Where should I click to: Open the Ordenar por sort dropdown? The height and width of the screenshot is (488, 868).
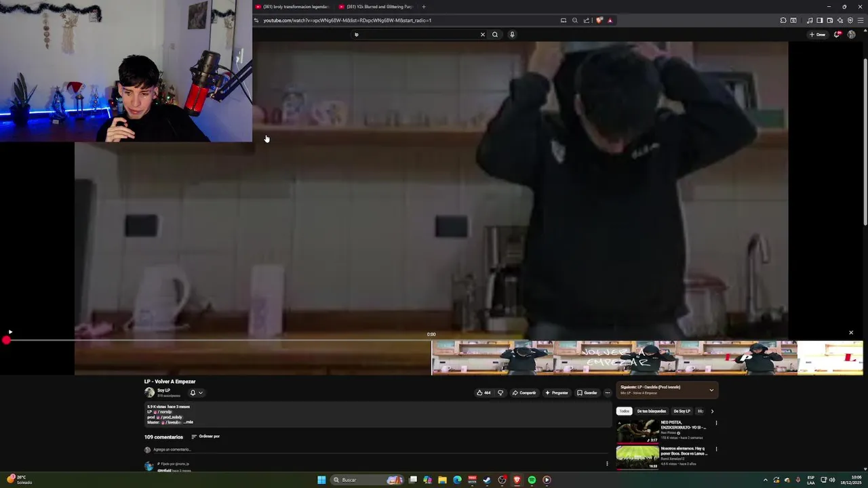click(x=205, y=436)
